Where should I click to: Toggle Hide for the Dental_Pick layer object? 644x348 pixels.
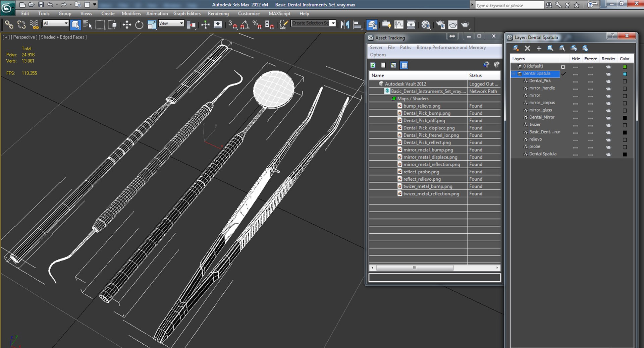click(576, 81)
